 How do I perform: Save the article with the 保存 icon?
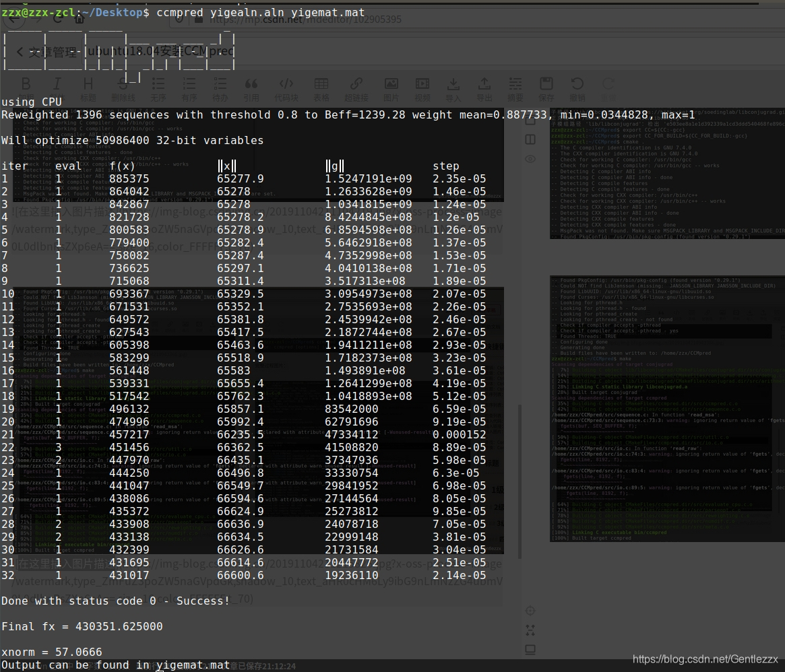[546, 89]
